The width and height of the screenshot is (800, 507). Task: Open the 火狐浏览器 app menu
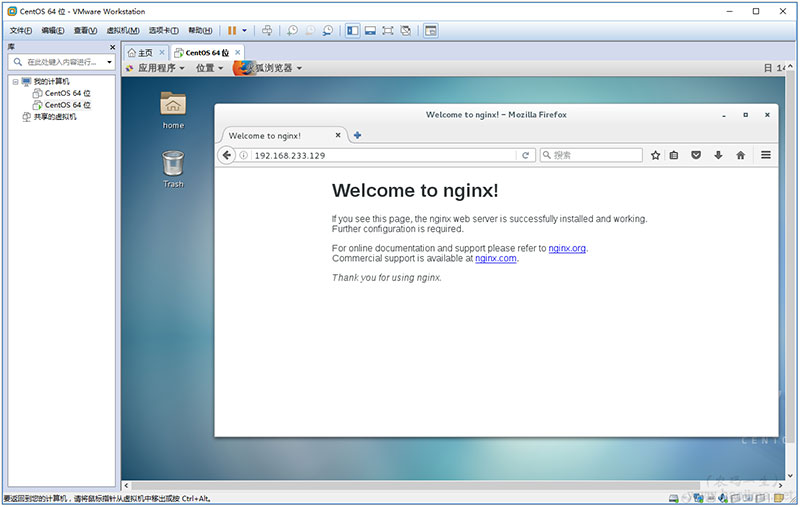(268, 68)
